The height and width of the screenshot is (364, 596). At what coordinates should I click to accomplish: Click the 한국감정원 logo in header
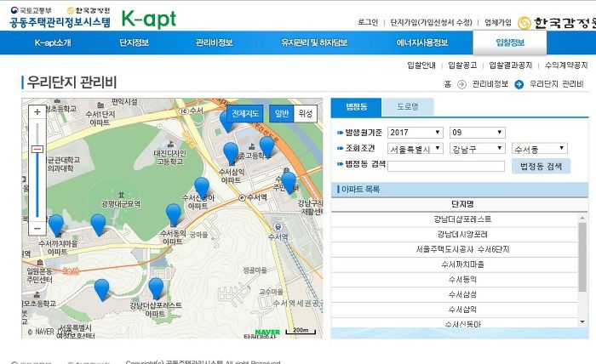557,23
